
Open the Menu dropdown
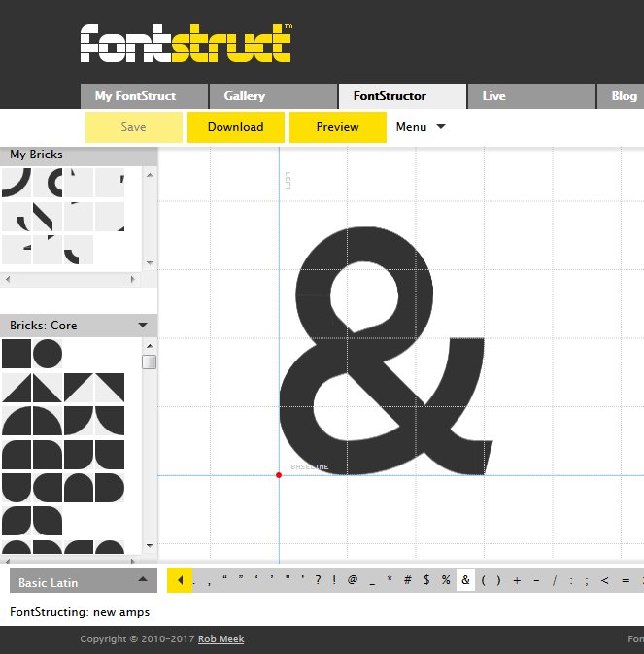[x=421, y=127]
